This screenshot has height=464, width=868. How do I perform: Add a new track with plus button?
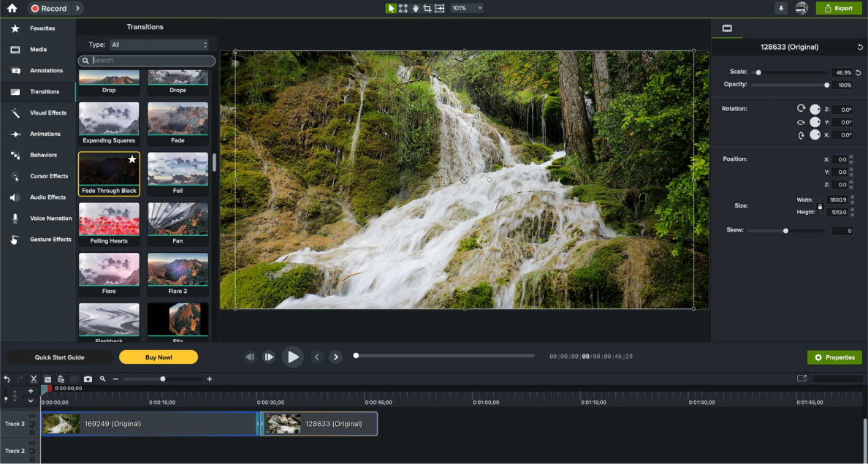coord(31,391)
